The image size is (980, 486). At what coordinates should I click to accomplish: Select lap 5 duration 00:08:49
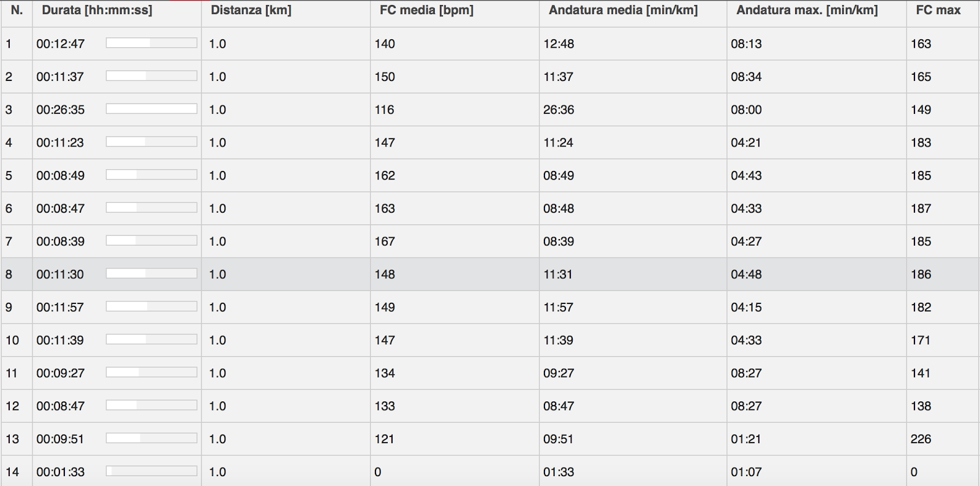(61, 176)
